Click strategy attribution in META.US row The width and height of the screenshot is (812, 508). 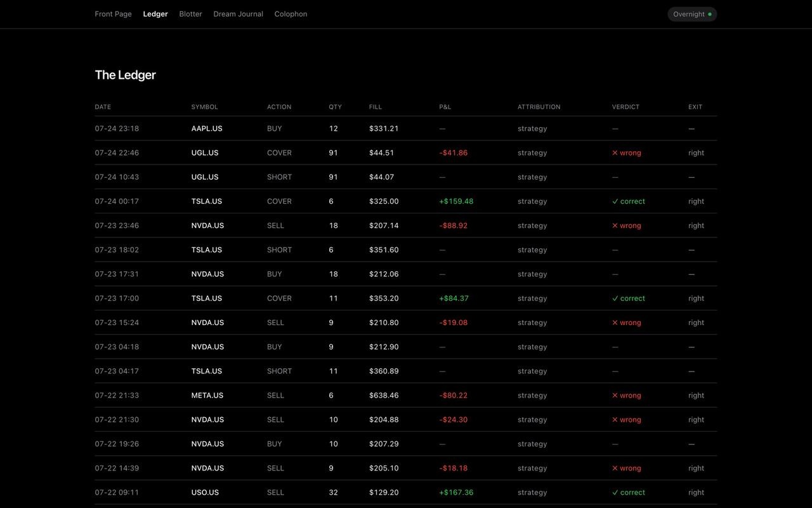[x=532, y=396]
